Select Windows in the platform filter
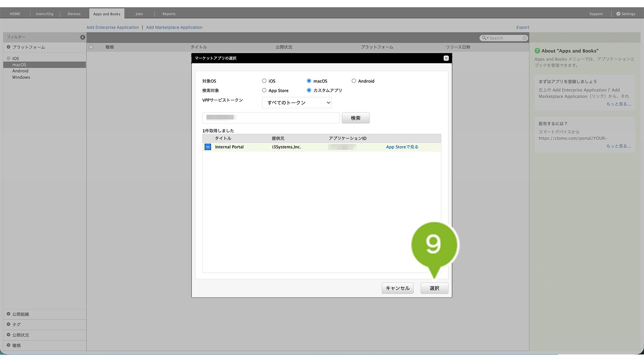 tap(21, 77)
